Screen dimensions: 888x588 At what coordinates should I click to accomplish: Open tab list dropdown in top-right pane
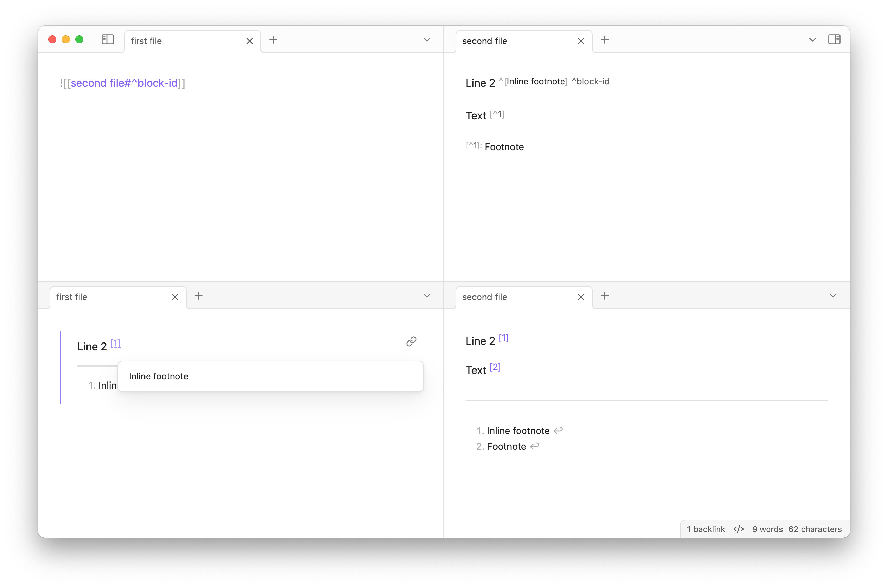(812, 40)
